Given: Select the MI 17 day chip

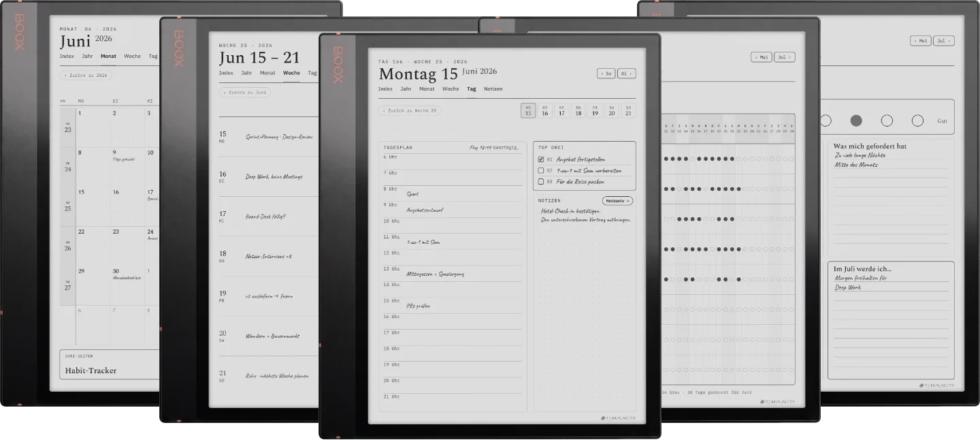Looking at the screenshot, I should tap(561, 110).
